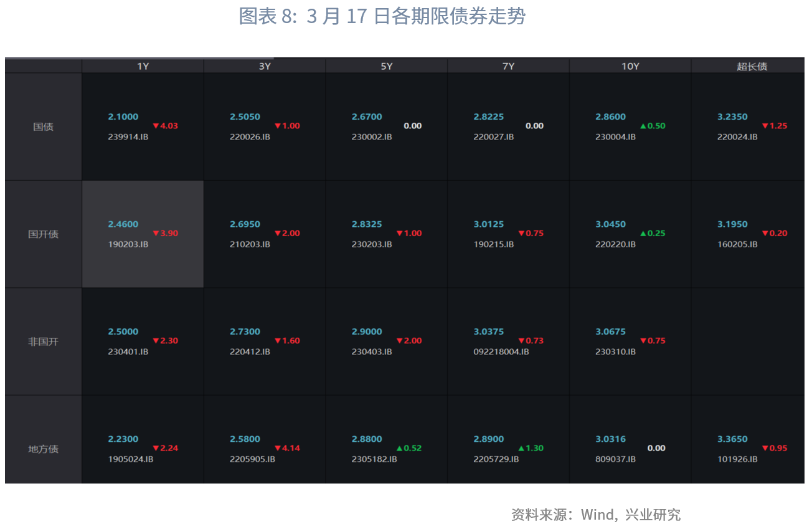Click the 2.6700 yield for 230002.IB
Viewport: 812px width, 529px height.
coord(367,117)
